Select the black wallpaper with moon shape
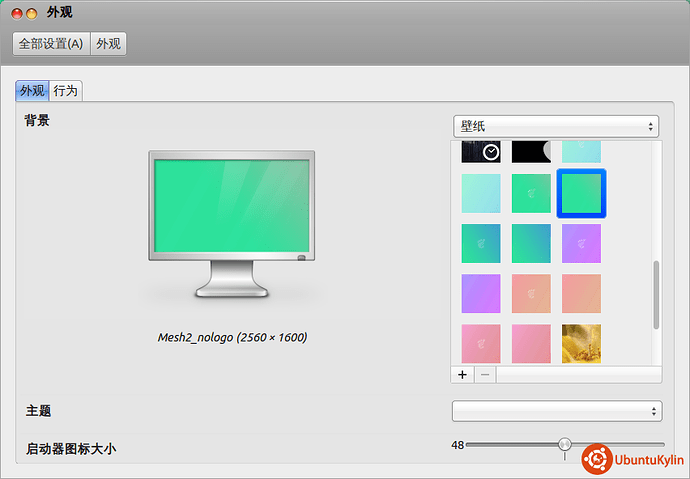The height and width of the screenshot is (479, 690). pyautogui.click(x=531, y=151)
